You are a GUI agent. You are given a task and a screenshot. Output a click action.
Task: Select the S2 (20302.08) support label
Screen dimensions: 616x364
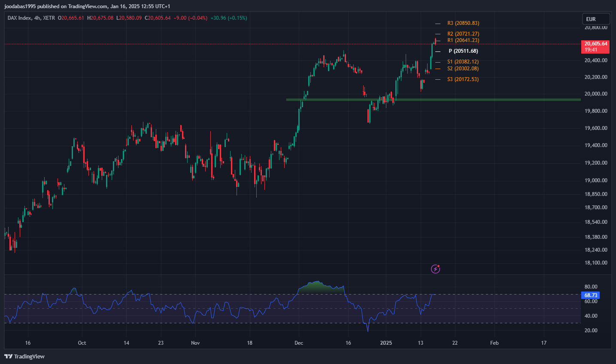point(463,69)
